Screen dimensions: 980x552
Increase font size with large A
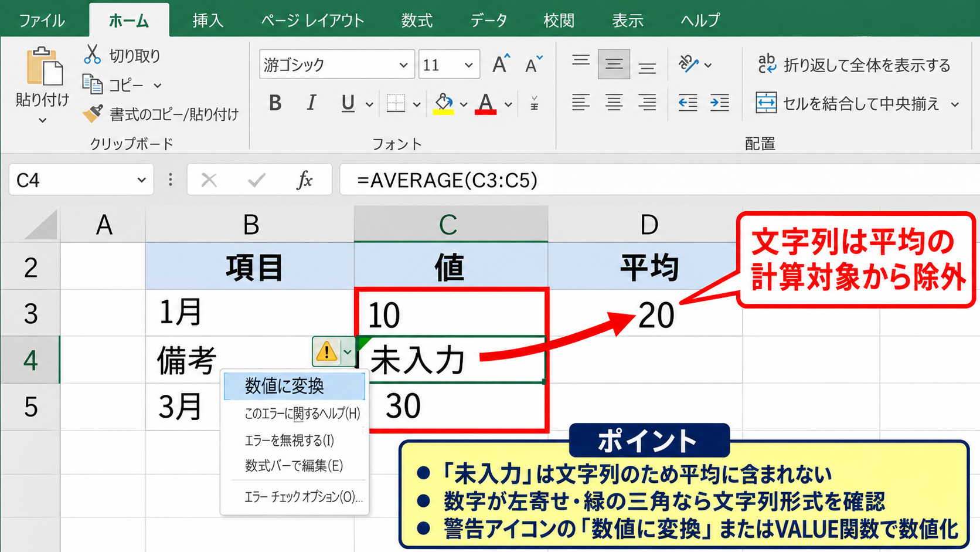point(501,63)
